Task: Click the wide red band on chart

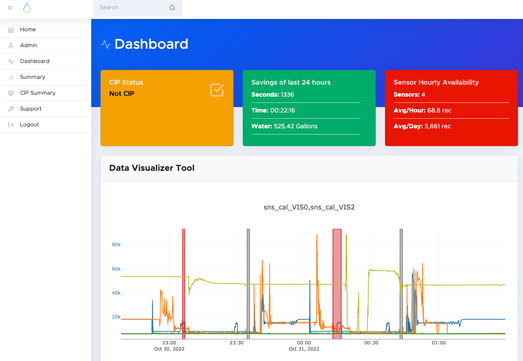Action: pos(337,284)
